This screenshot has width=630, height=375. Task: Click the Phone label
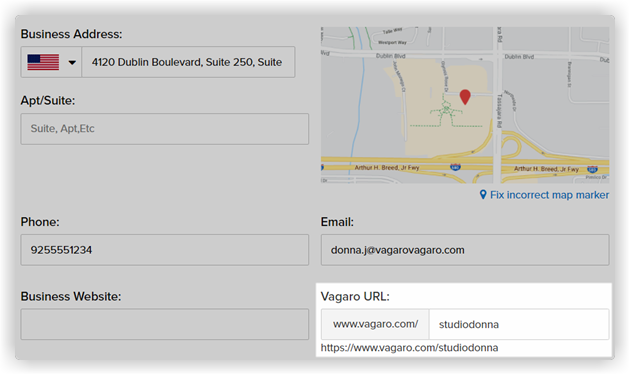click(x=40, y=222)
